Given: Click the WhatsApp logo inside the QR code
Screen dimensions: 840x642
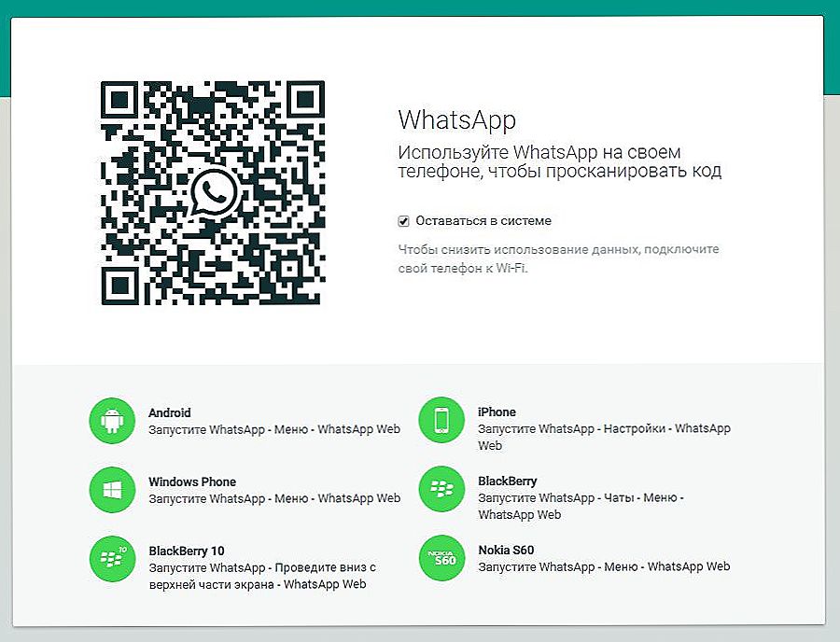Looking at the screenshot, I should pos(214,193).
